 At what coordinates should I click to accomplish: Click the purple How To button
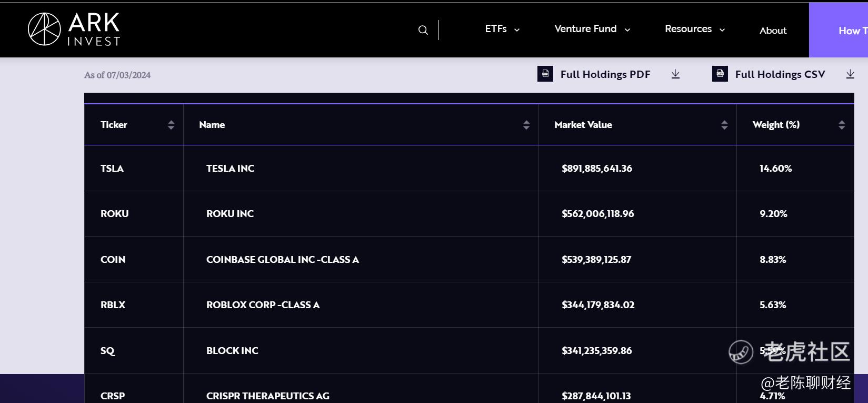tap(840, 31)
